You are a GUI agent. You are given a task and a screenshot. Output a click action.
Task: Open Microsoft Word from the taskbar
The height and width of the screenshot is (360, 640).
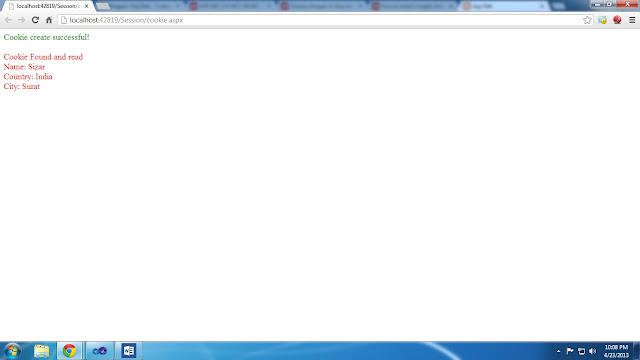[x=129, y=351]
